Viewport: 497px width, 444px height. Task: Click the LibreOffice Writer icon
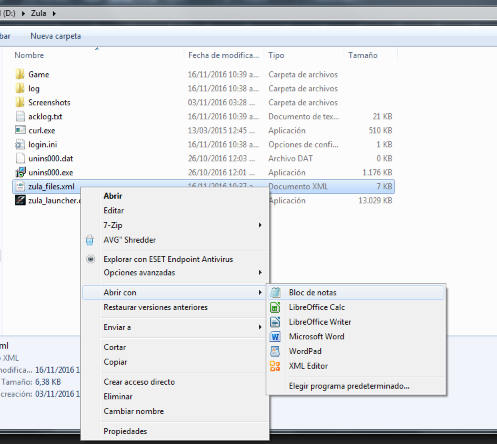(x=275, y=322)
